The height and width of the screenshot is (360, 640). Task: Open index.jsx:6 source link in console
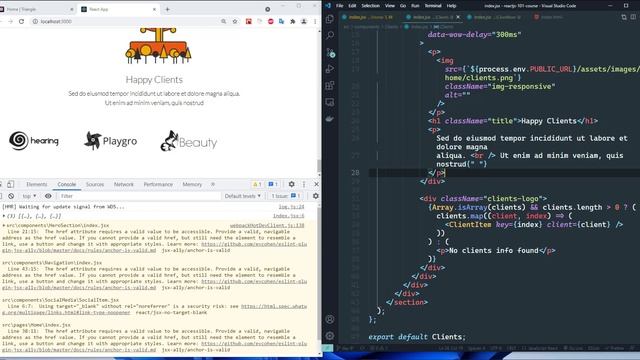point(289,216)
